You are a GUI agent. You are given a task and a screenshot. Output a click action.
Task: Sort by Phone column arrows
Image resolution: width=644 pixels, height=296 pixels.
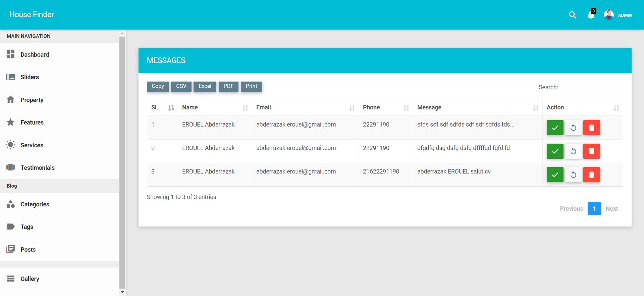(406, 108)
